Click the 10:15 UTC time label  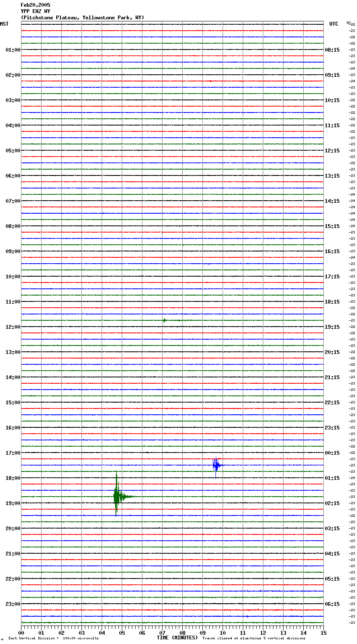(x=332, y=100)
